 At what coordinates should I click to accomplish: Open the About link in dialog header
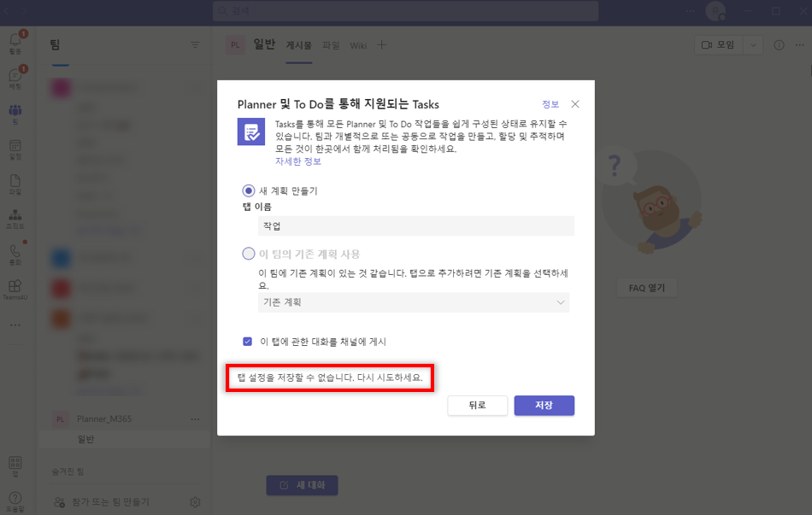(x=550, y=104)
